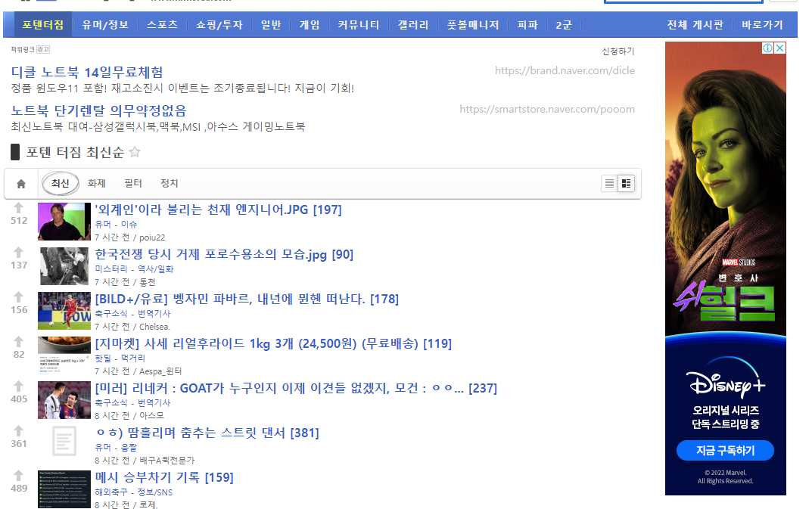
Task: Open category link 핫딜 - 먹거리
Action: pos(120,358)
